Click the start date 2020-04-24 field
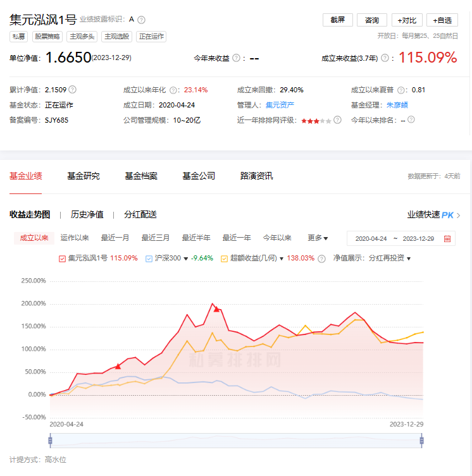 click(x=371, y=238)
